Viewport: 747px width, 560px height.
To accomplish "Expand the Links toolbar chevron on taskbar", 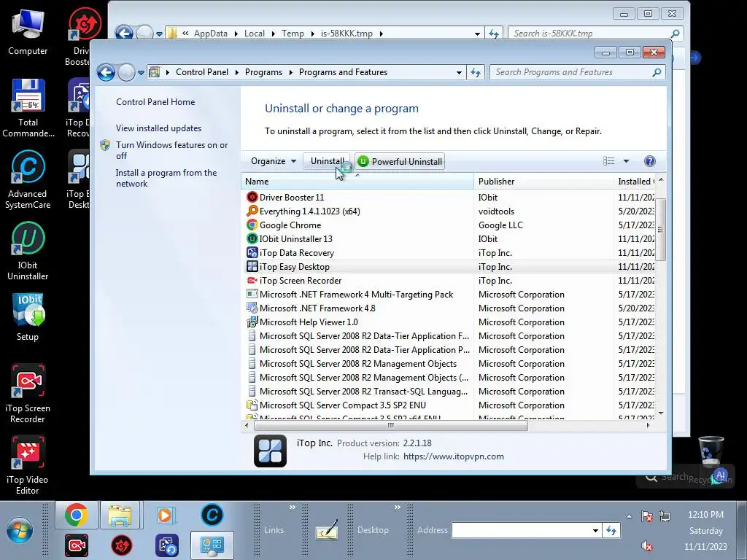I will (x=292, y=507).
